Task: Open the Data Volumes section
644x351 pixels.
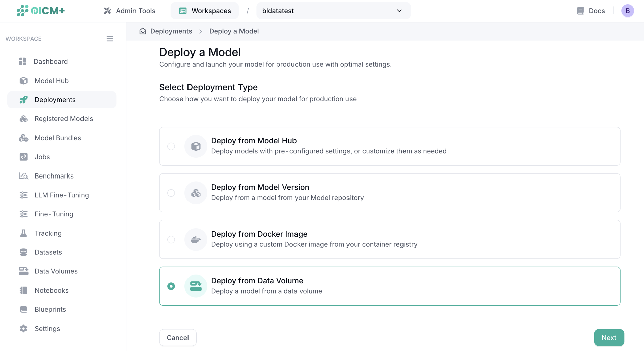Action: pos(56,271)
